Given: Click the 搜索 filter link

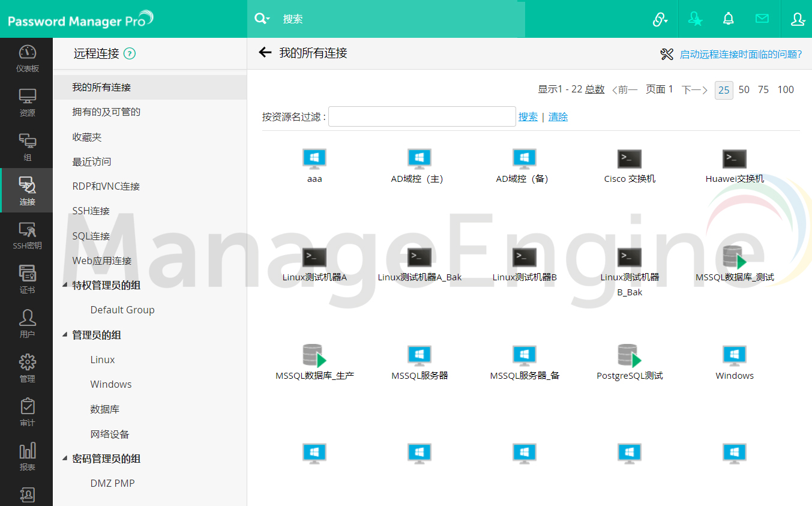Looking at the screenshot, I should [528, 117].
